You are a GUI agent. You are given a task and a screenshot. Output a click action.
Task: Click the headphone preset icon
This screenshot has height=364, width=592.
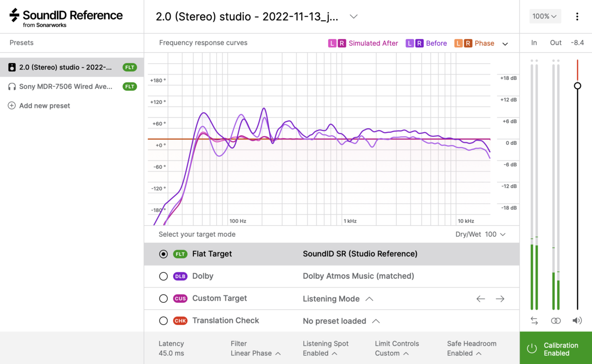click(12, 86)
